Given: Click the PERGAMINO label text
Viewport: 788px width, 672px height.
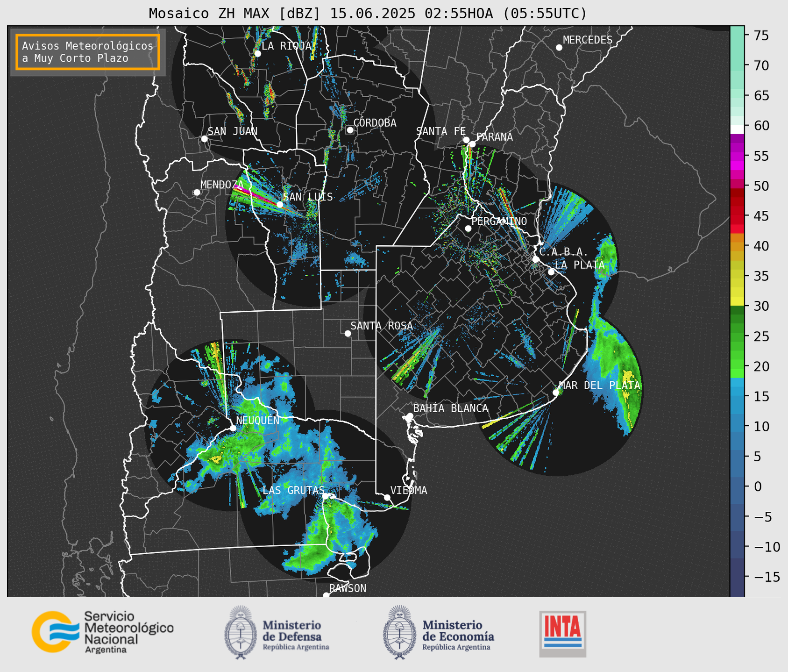Looking at the screenshot, I should tap(499, 221).
